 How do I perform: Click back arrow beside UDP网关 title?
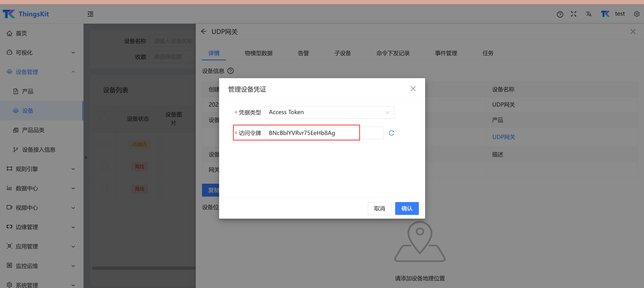(x=204, y=31)
